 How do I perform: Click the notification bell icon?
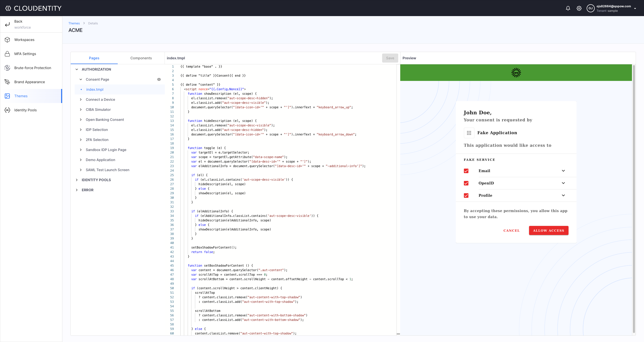tap(568, 8)
